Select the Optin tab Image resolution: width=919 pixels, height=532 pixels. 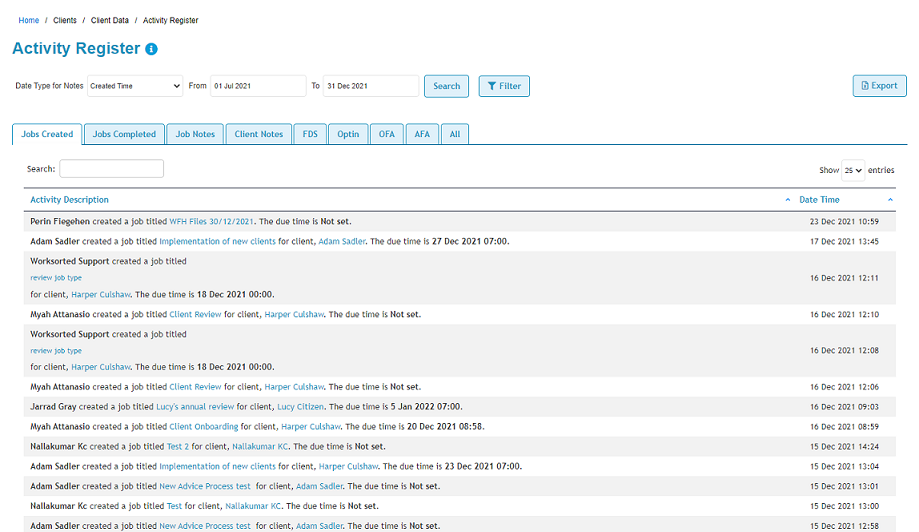[348, 134]
